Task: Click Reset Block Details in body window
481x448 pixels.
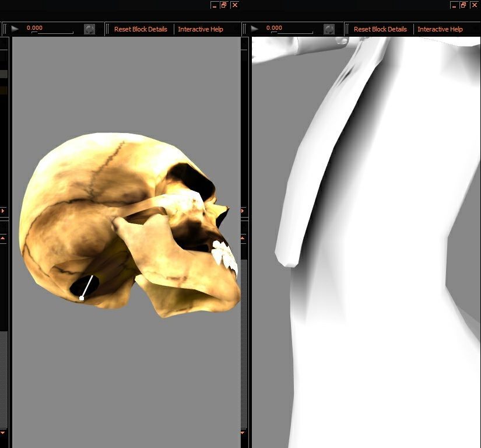Action: click(380, 29)
